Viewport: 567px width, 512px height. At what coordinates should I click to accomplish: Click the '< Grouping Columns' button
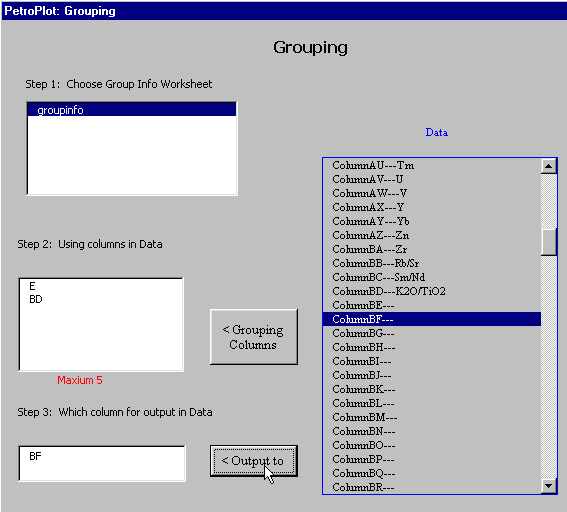point(254,337)
